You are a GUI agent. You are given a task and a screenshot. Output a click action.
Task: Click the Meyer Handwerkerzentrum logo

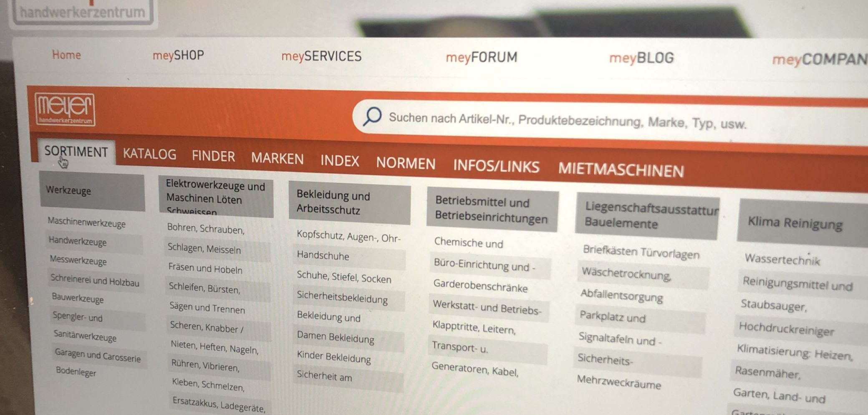[65, 109]
